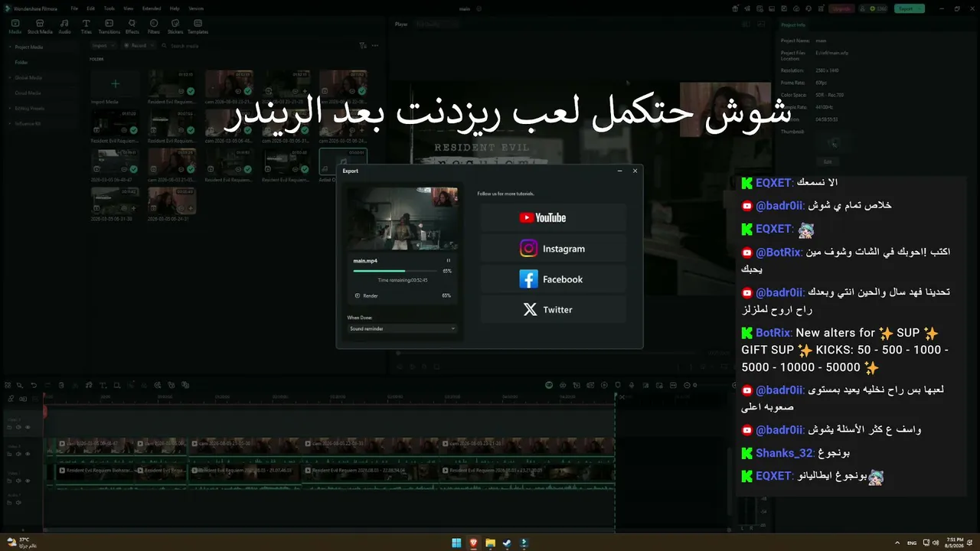
Task: Switch to the Effects tab
Action: click(x=132, y=27)
